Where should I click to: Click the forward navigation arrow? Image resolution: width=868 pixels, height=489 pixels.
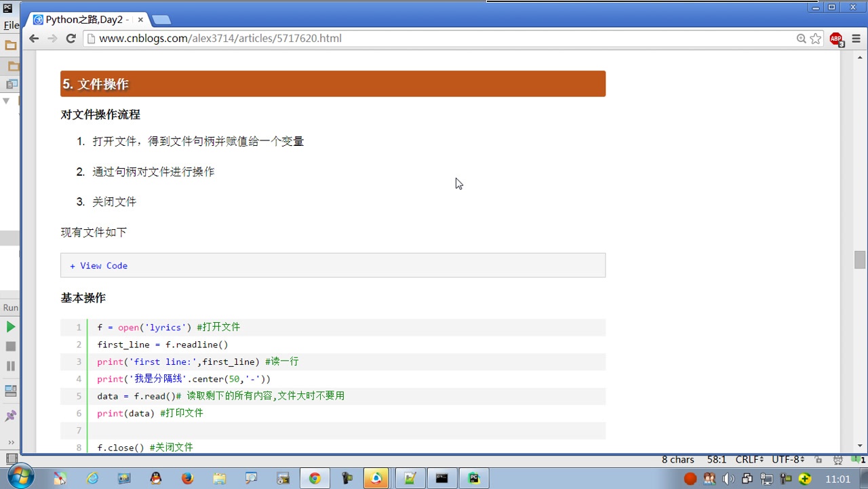(52, 39)
